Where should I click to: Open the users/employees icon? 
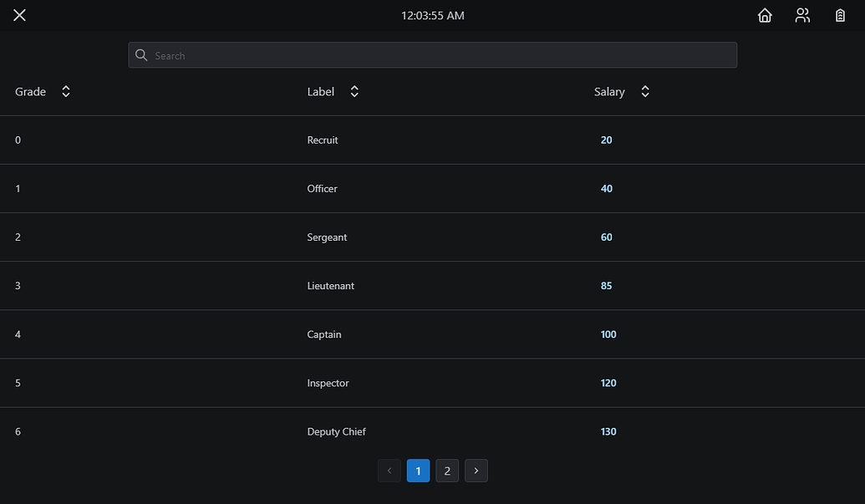[x=802, y=15]
